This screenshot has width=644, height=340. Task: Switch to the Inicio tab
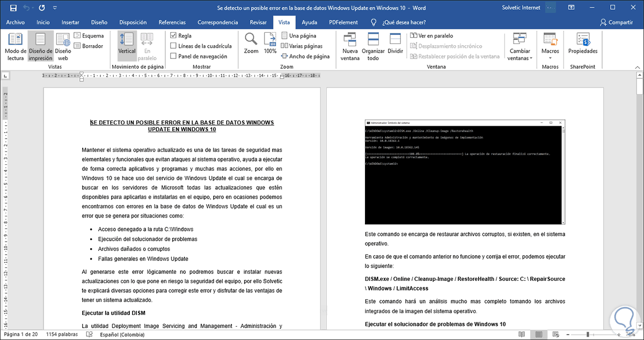43,23
